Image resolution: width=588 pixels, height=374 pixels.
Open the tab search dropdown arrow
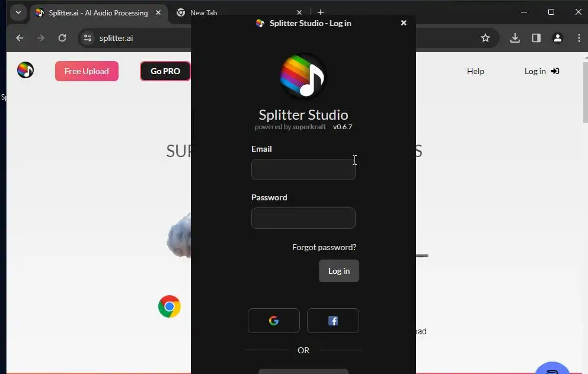18,12
